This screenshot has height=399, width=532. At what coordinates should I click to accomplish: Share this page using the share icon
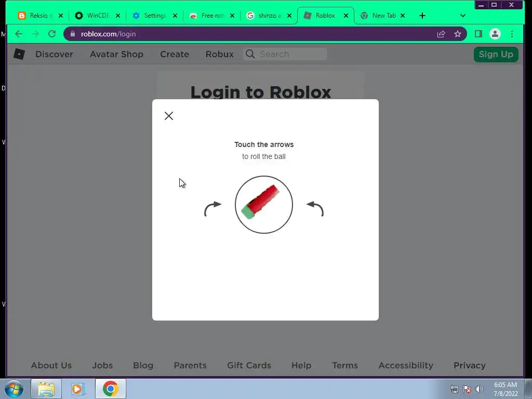point(441,34)
